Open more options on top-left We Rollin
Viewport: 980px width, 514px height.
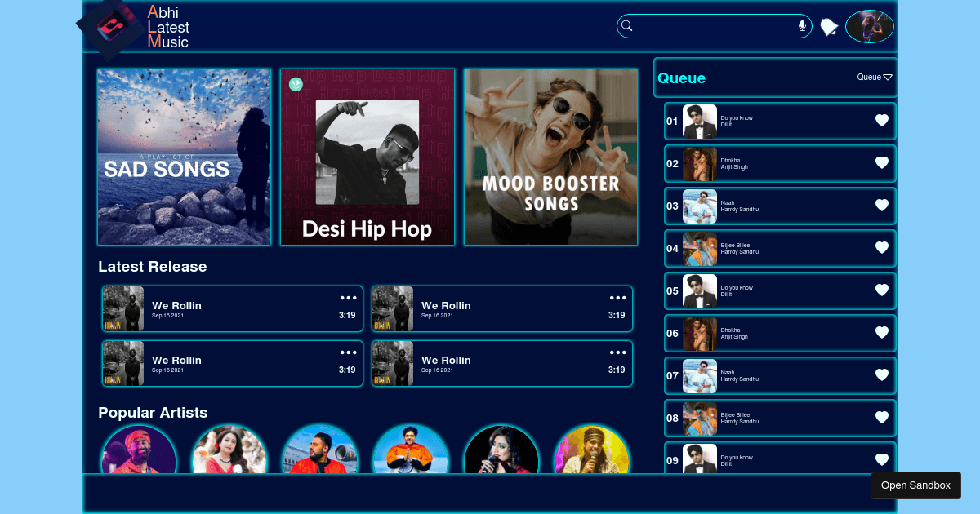click(349, 298)
